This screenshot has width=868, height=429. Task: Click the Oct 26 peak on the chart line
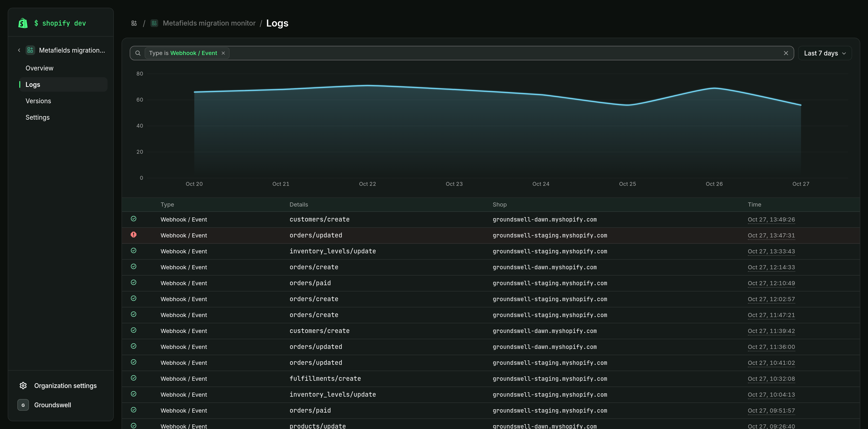tap(714, 88)
